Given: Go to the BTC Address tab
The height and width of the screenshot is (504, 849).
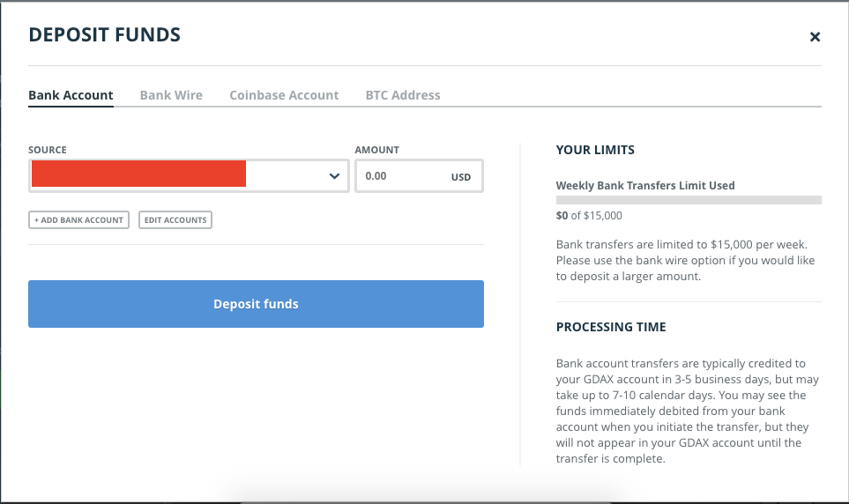Looking at the screenshot, I should pos(403,95).
